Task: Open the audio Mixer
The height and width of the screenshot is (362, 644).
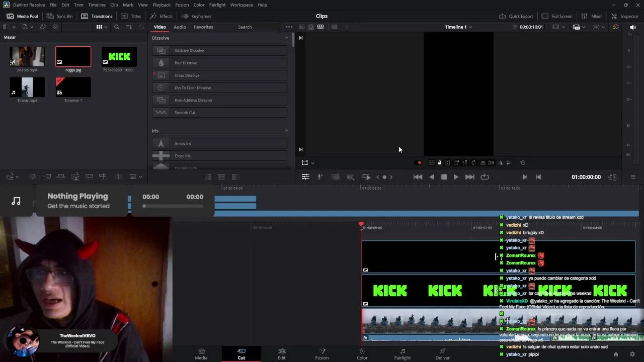Action: pyautogui.click(x=592, y=16)
